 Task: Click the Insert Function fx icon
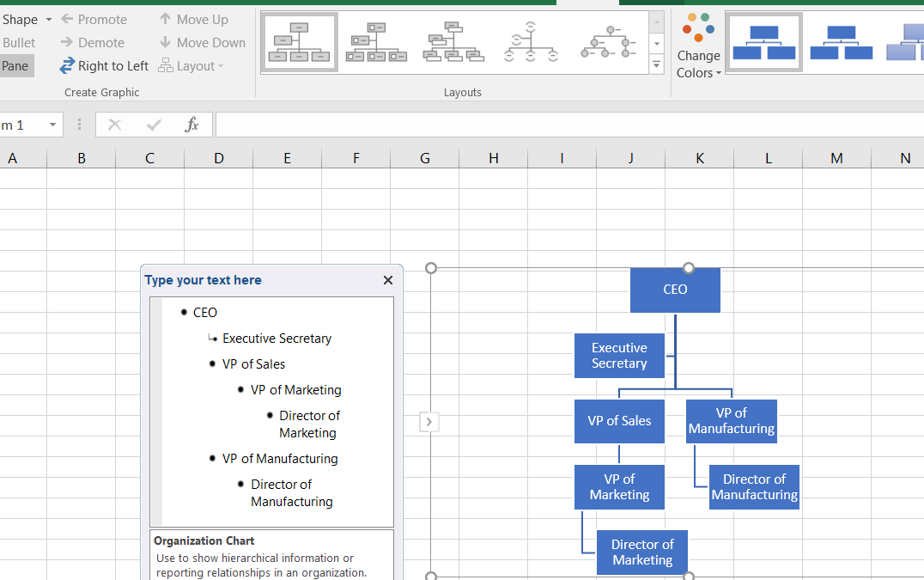coord(191,125)
